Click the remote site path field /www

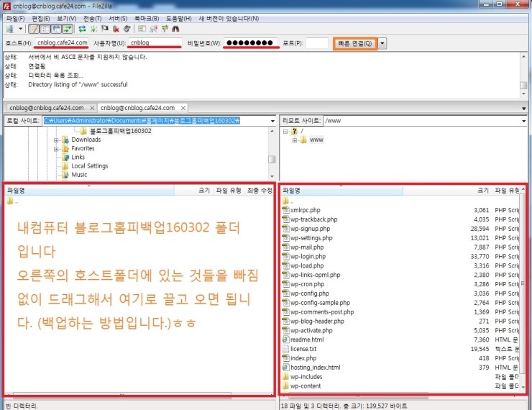(x=421, y=121)
